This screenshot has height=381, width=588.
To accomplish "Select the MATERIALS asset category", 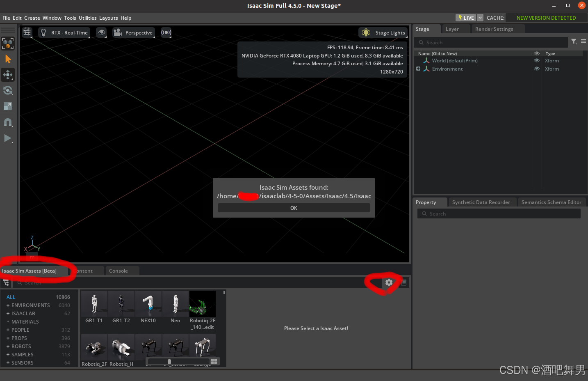I will coord(25,321).
